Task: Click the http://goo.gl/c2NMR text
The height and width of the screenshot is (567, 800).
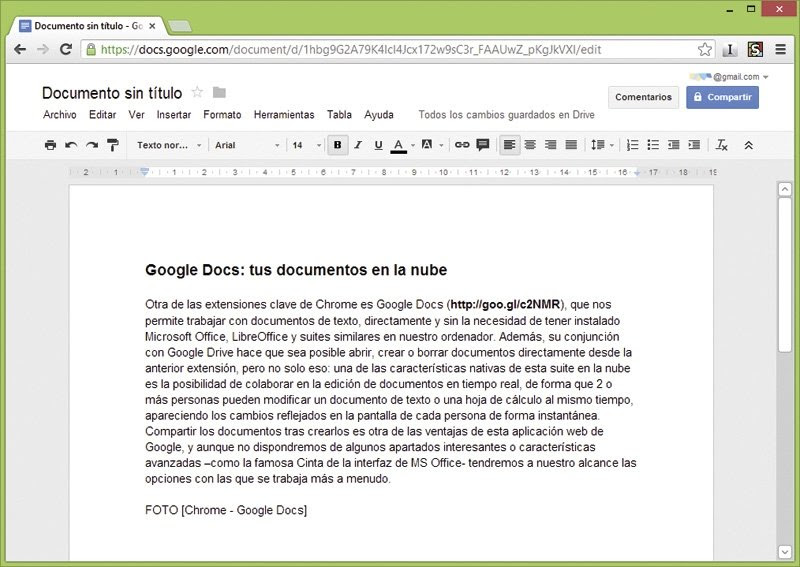Action: (506, 305)
